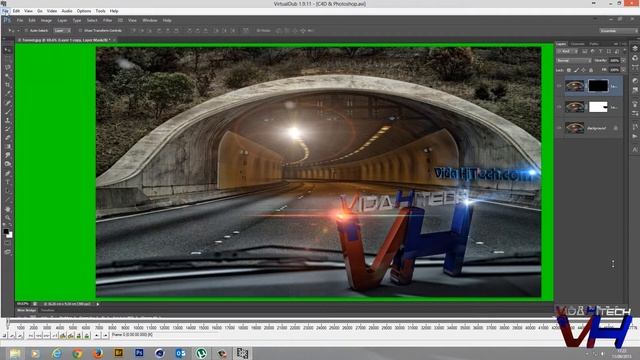Select the Lasso tool
This screenshot has width=640, height=360.
tap(7, 67)
